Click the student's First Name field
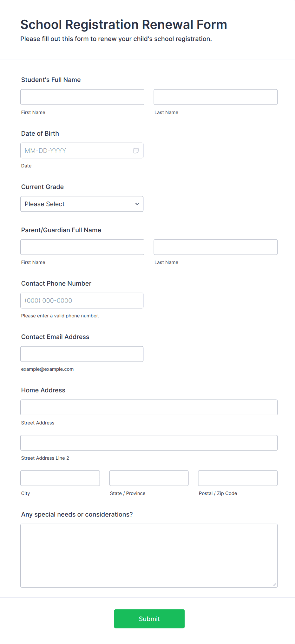 point(82,97)
